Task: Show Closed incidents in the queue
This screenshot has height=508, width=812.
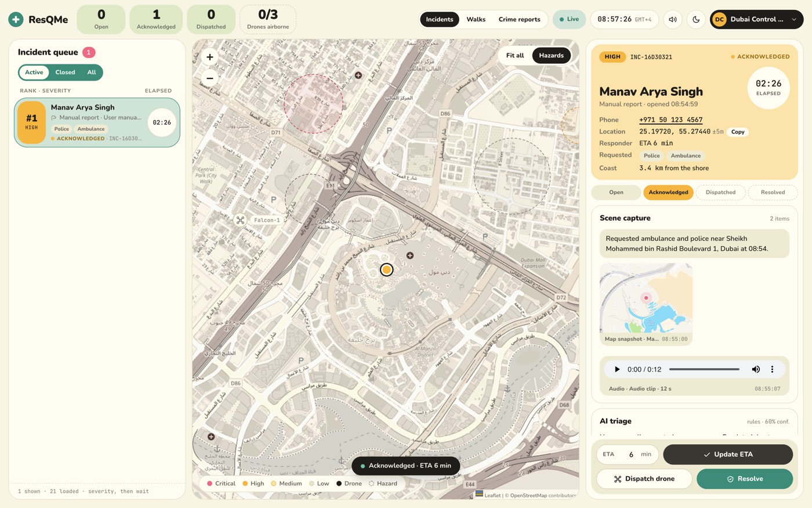Action: (65, 73)
